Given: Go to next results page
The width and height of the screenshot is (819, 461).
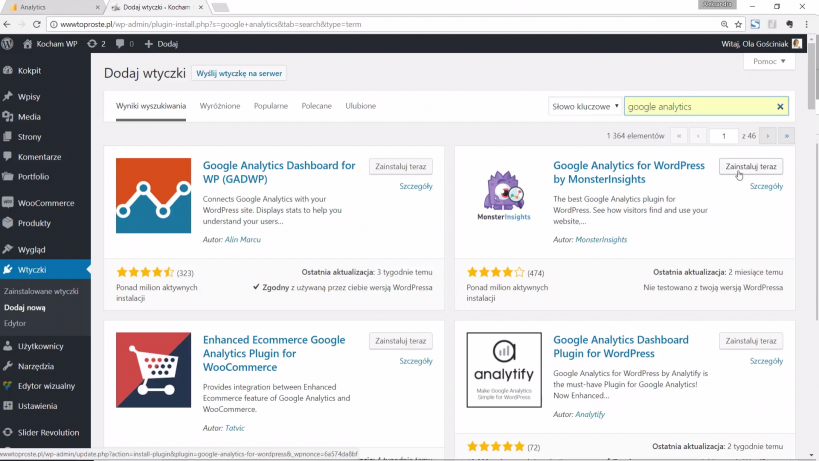Looking at the screenshot, I should [768, 136].
